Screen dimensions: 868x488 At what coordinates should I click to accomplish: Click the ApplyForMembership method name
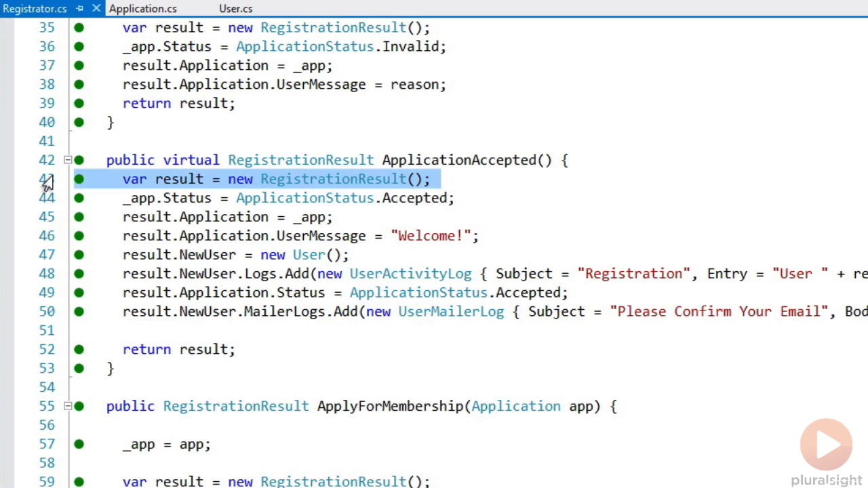(390, 406)
